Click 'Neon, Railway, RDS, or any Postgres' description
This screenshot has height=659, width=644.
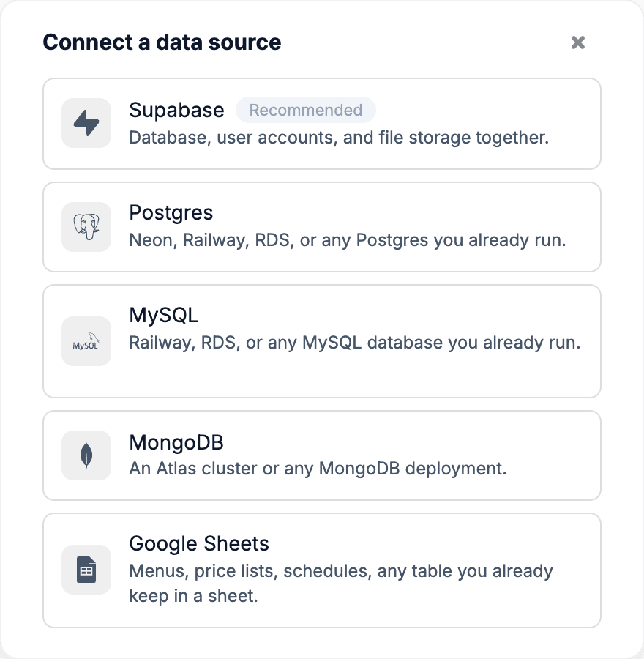348,240
